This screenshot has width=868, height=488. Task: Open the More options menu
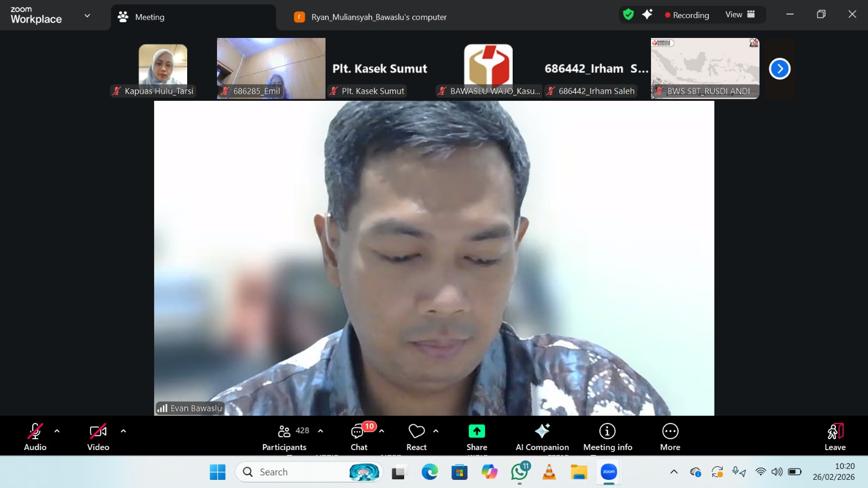pyautogui.click(x=670, y=437)
